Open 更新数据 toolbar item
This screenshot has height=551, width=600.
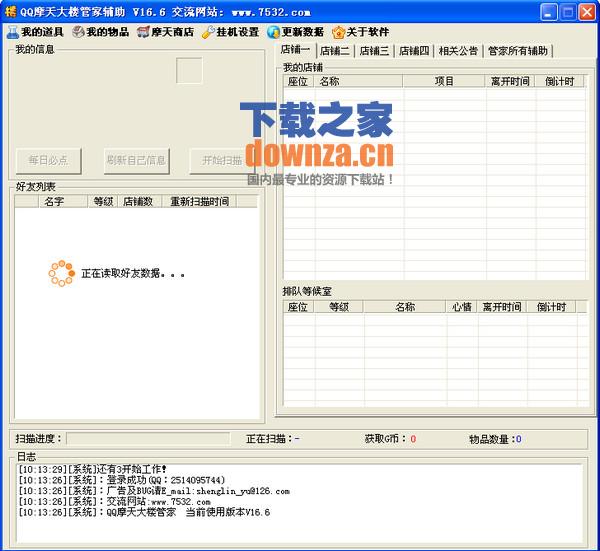[296, 32]
